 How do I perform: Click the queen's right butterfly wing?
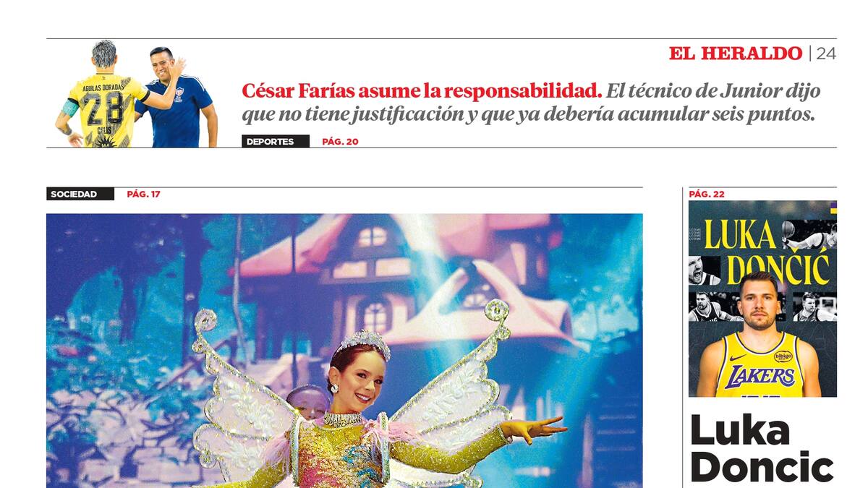[456, 383]
